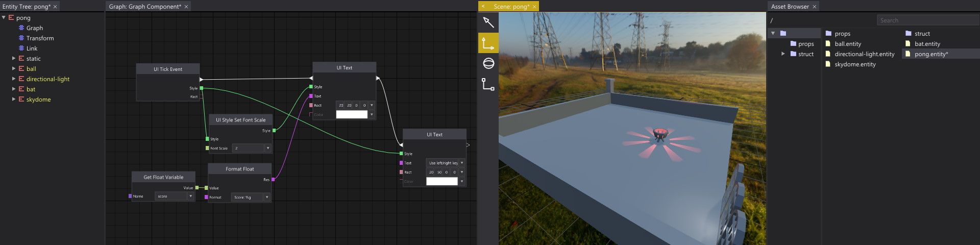Click the collapse arrow left of Scene tab

tap(483, 7)
